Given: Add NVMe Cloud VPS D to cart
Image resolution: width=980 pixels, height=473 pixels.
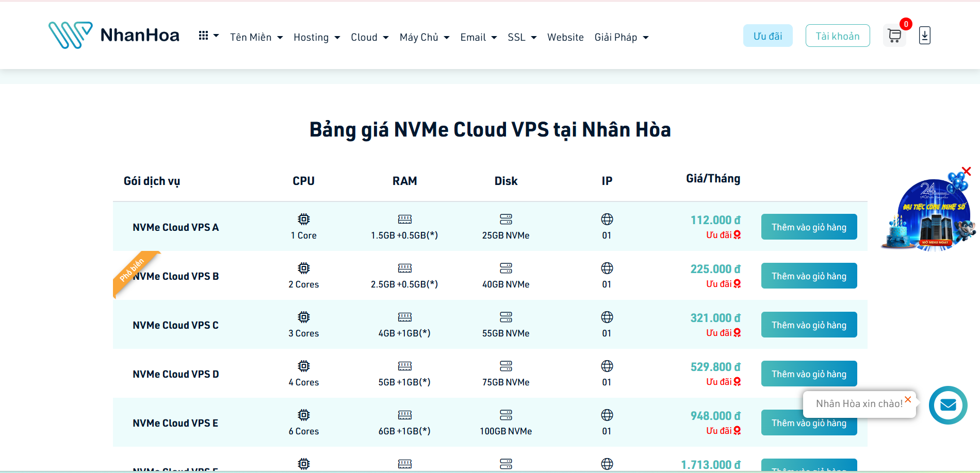Looking at the screenshot, I should (x=809, y=374).
